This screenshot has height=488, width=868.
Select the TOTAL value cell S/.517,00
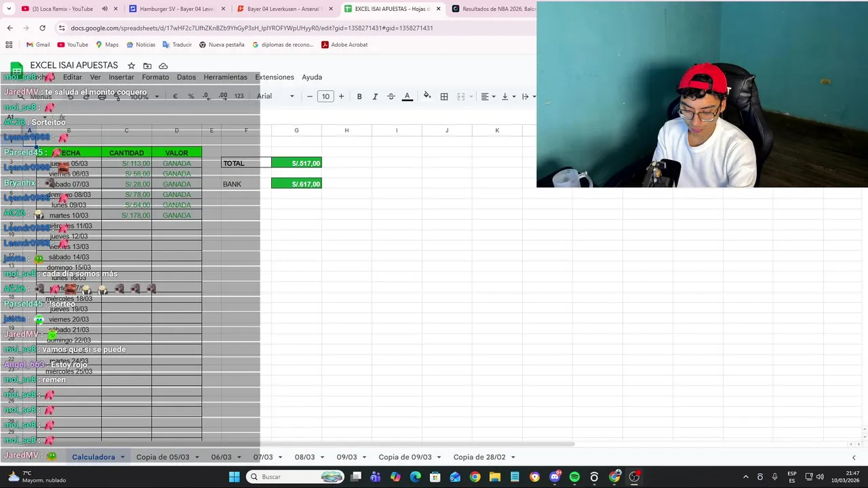(296, 163)
